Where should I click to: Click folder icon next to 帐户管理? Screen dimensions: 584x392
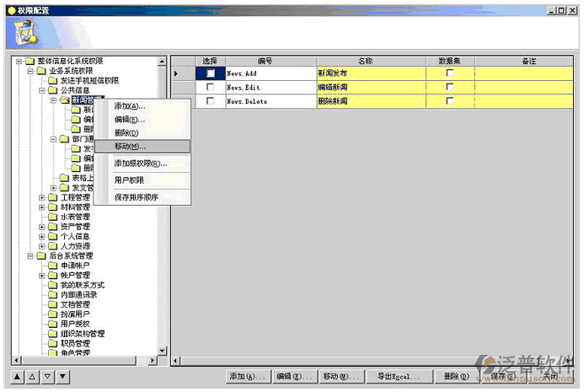[53, 275]
